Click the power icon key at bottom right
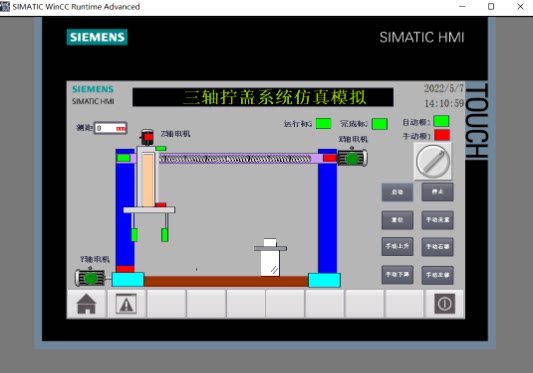 [x=444, y=304]
